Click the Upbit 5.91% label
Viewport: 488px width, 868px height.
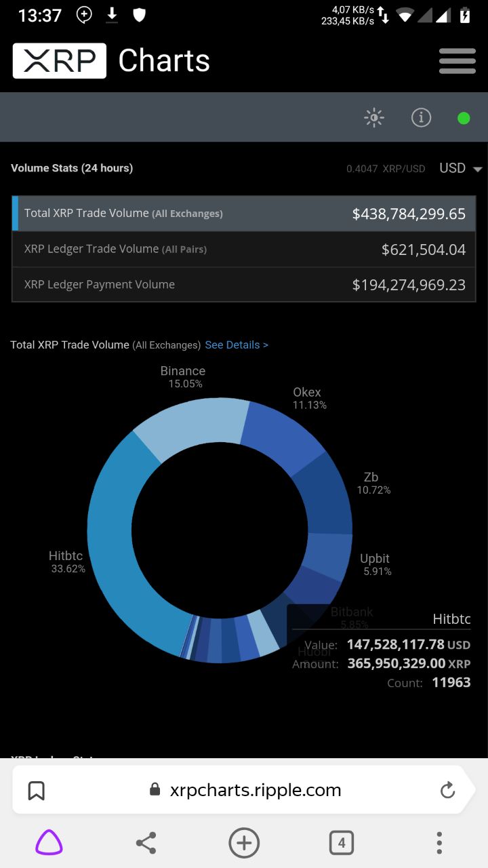[376, 564]
